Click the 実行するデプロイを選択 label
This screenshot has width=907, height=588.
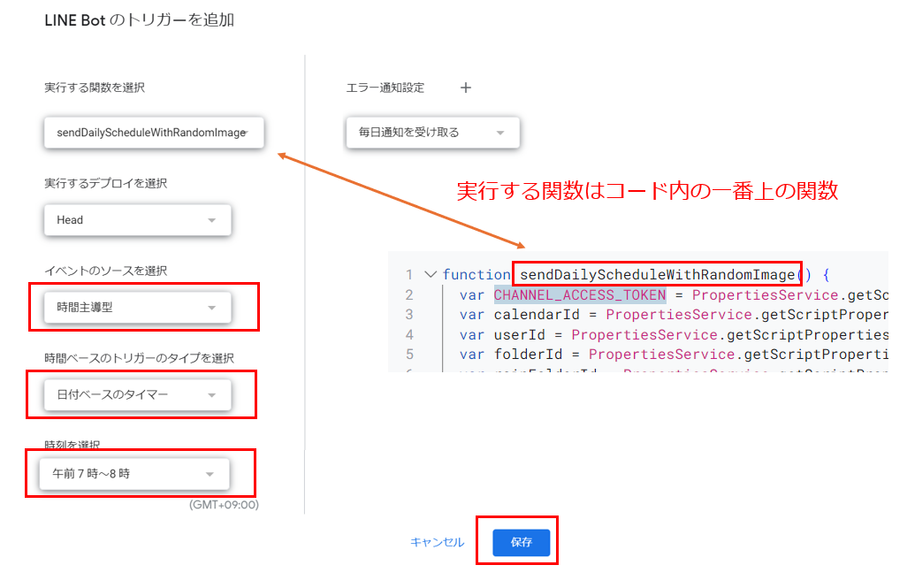[106, 183]
